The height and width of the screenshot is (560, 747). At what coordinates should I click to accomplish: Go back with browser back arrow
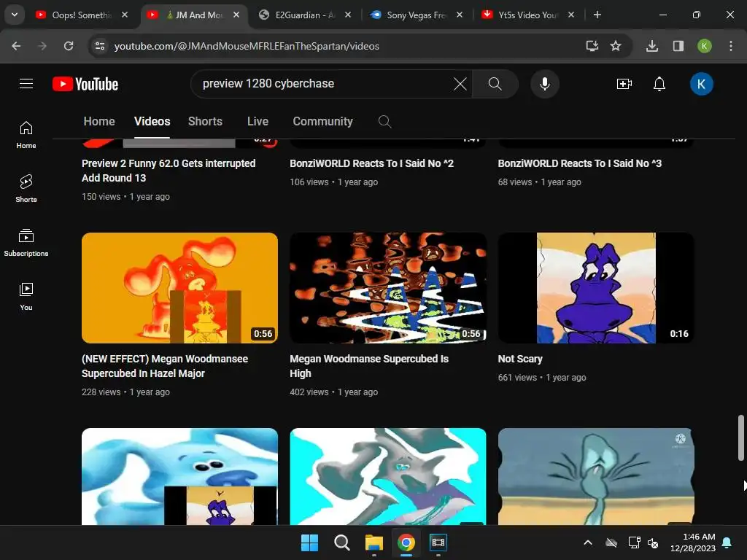point(16,46)
